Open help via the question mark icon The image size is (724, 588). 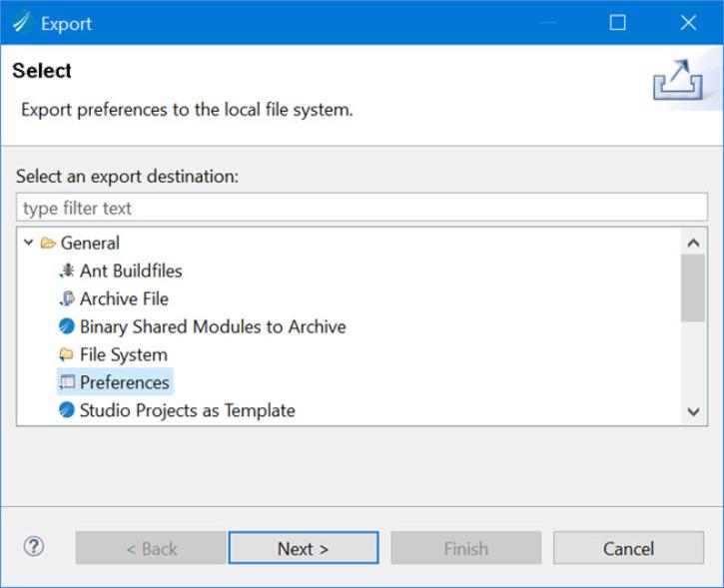(x=34, y=547)
